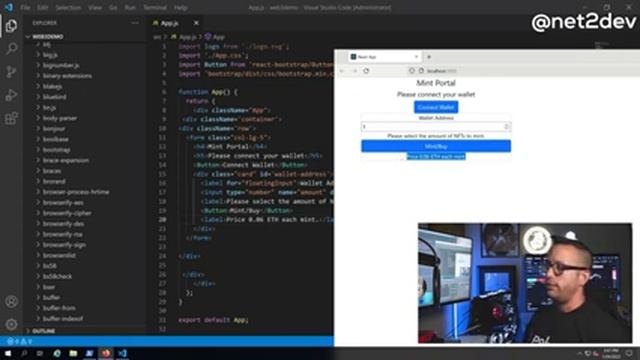Open the Explorer view in activity bar

tap(11, 26)
